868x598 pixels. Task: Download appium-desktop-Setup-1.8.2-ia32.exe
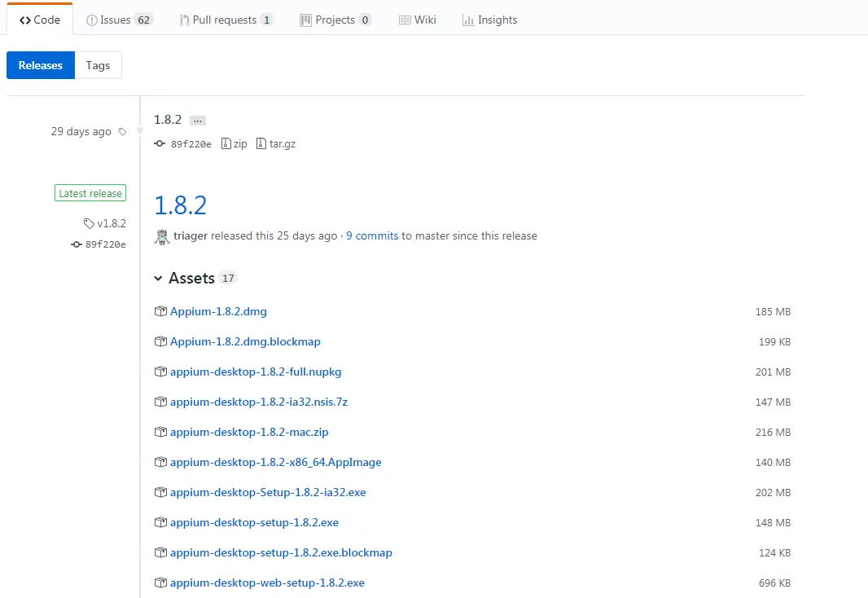click(x=268, y=492)
